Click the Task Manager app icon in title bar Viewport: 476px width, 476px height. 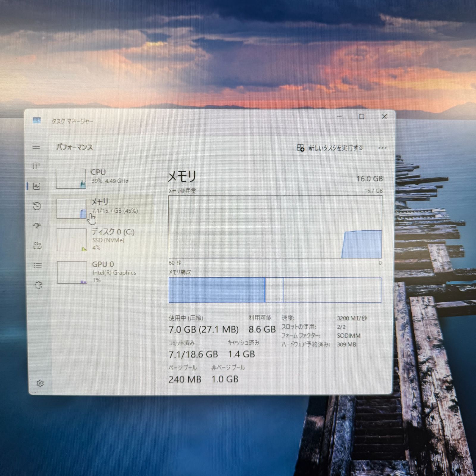point(37,120)
